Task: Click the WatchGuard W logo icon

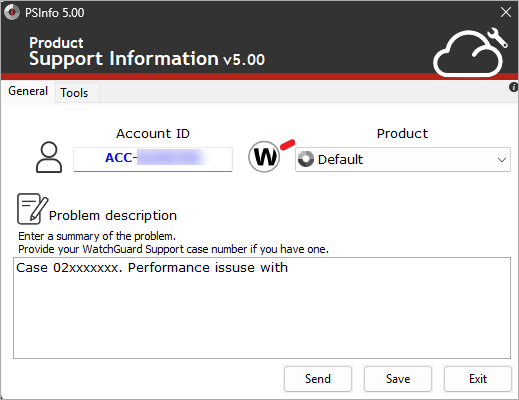Action: 264,156
